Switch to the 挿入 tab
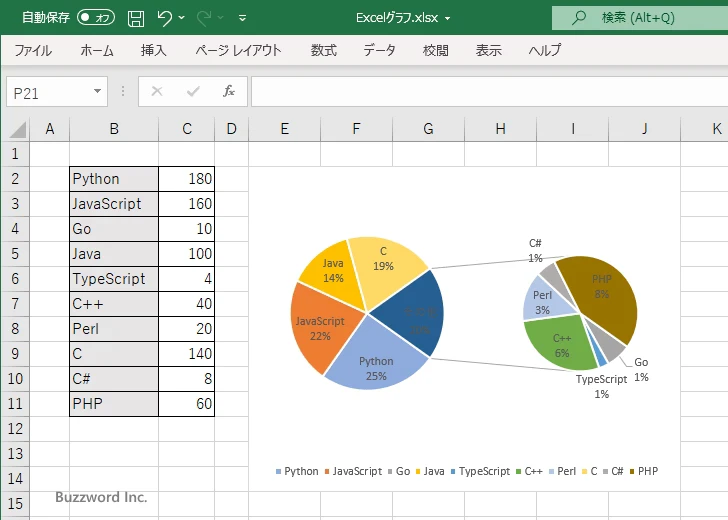Image resolution: width=728 pixels, height=520 pixels. [154, 50]
